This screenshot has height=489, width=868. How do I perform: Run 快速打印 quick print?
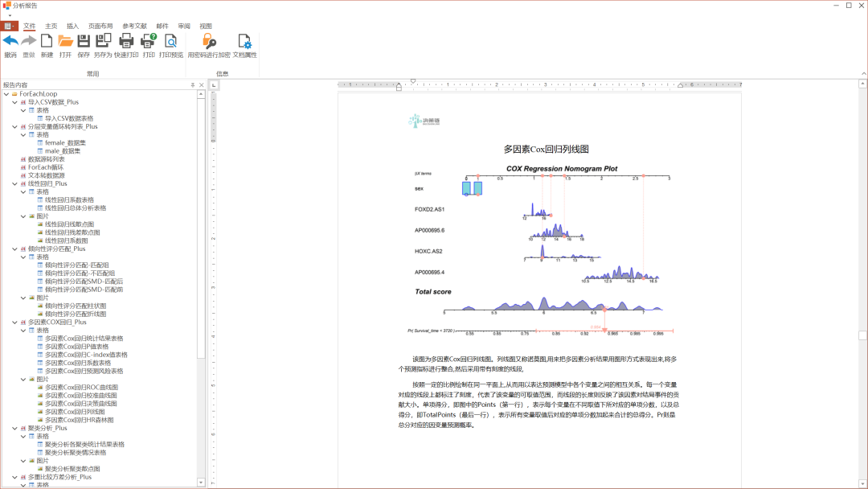pos(126,41)
